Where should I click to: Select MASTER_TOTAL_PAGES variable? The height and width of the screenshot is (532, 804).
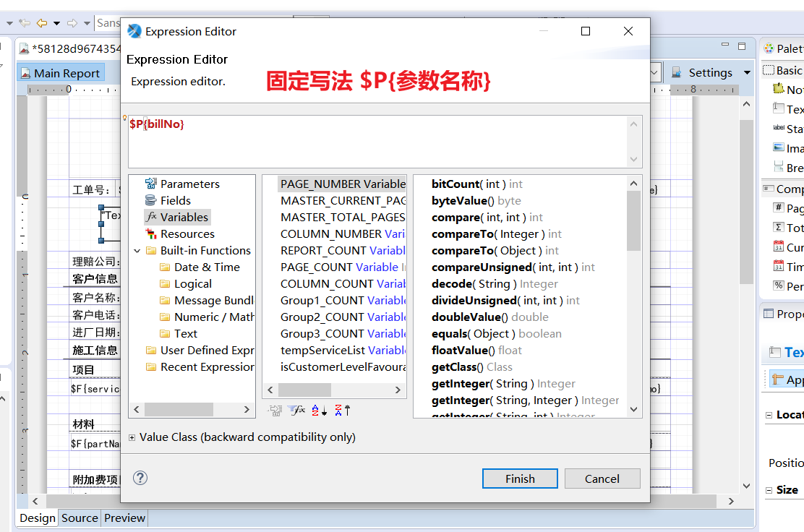pos(343,218)
